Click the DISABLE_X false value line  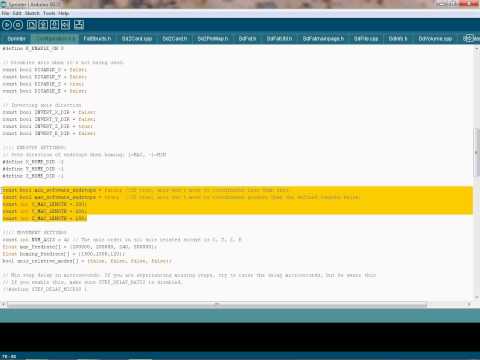tap(44, 70)
